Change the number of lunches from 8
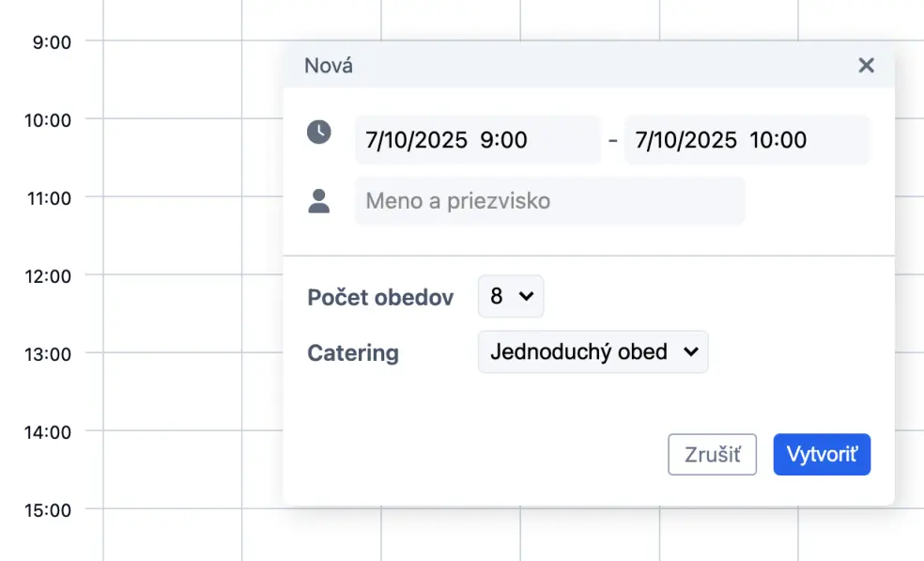The width and height of the screenshot is (924, 561). [x=510, y=296]
